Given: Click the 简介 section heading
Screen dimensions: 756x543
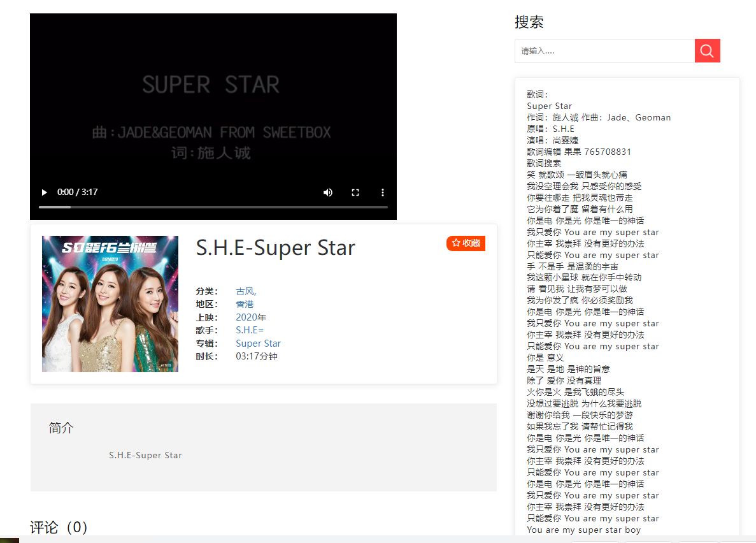Looking at the screenshot, I should click(61, 428).
